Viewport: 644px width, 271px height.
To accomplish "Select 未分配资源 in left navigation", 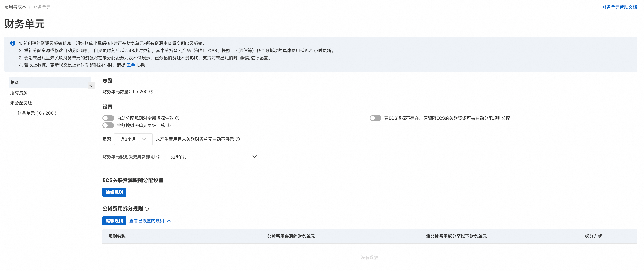I will point(21,103).
